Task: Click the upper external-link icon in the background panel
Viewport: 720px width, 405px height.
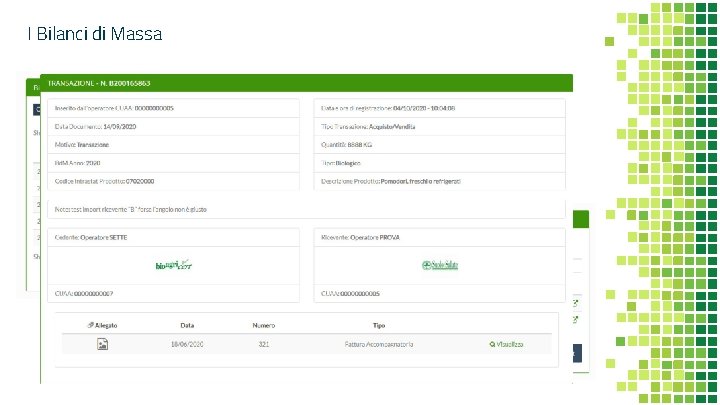Action: (x=575, y=303)
